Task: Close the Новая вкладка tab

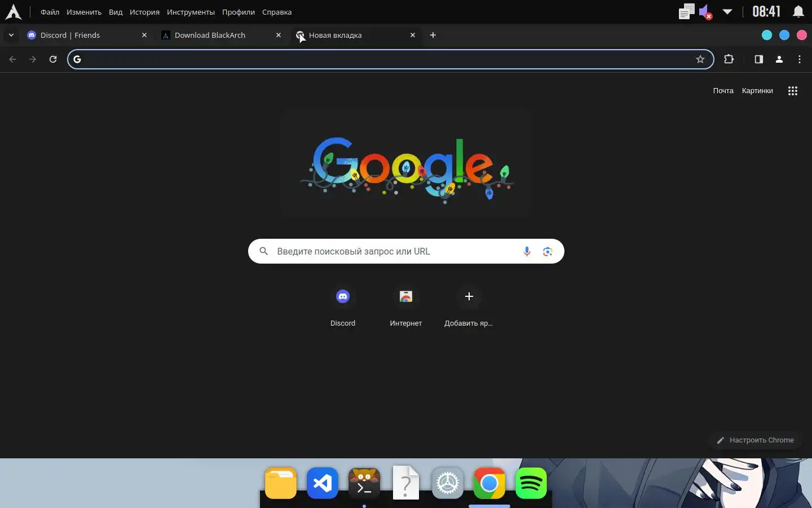Action: [413, 35]
